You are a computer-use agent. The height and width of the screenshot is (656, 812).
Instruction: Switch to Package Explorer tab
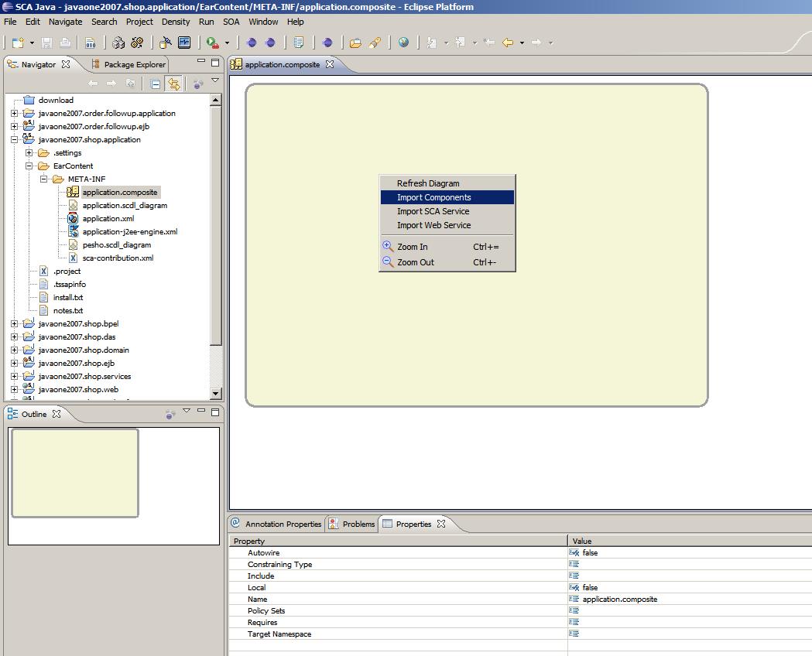[128, 64]
